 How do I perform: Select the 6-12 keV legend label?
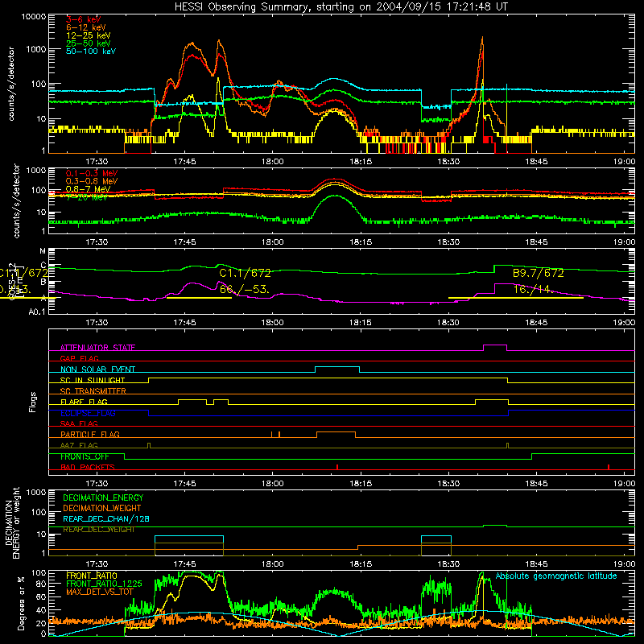86,27
